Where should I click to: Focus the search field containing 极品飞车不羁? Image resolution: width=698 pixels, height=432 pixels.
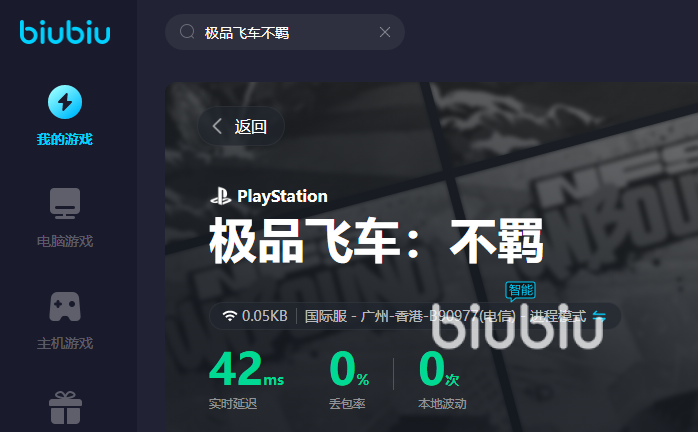pos(285,32)
